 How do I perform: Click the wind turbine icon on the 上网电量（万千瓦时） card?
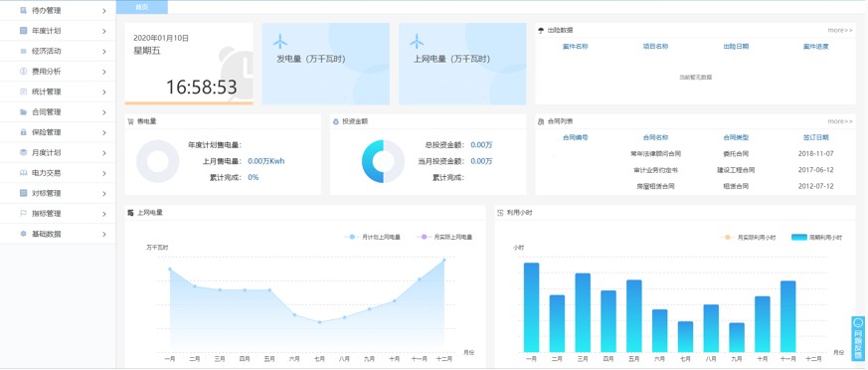pos(417,42)
